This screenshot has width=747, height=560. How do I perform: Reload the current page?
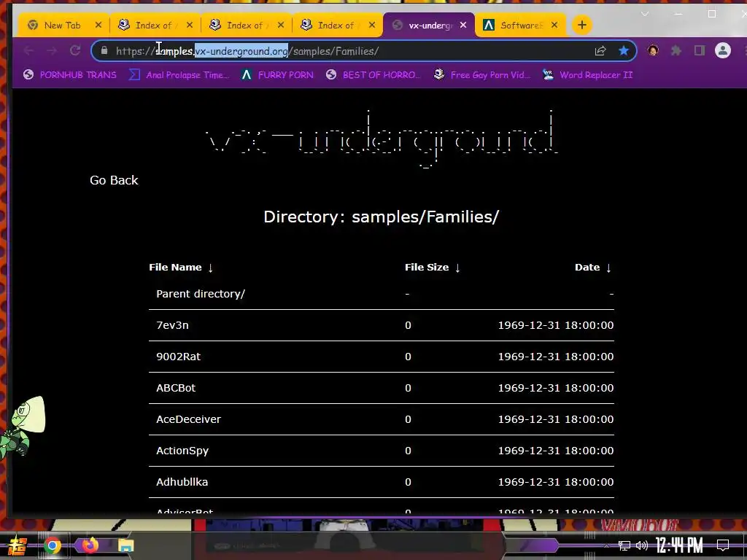coord(75,50)
